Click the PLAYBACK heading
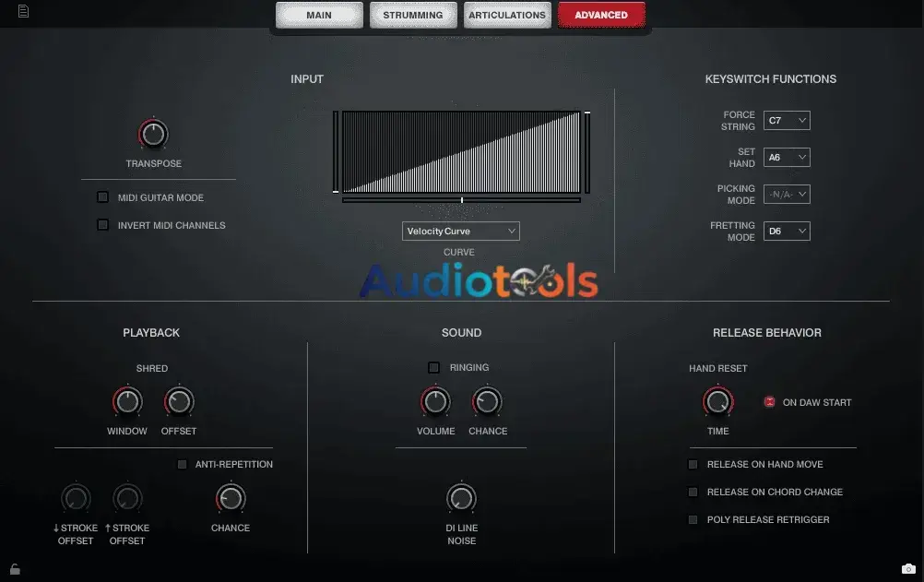924x582 pixels. [x=151, y=333]
